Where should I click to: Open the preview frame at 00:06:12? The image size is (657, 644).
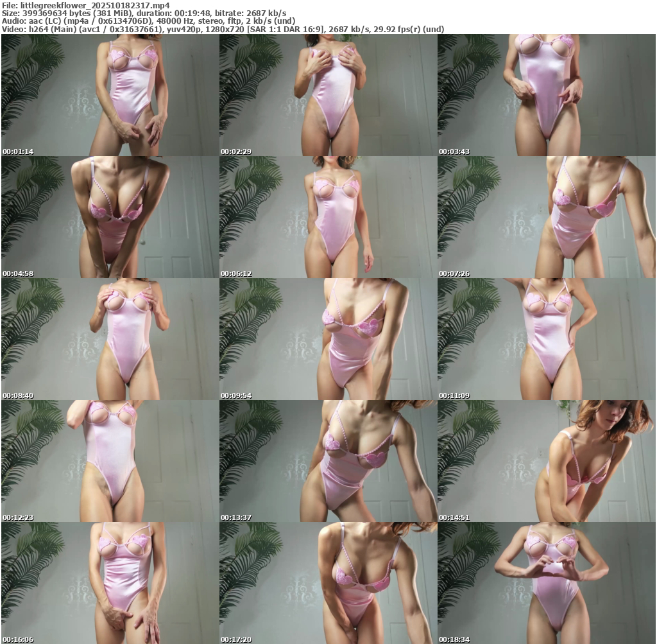(328, 217)
